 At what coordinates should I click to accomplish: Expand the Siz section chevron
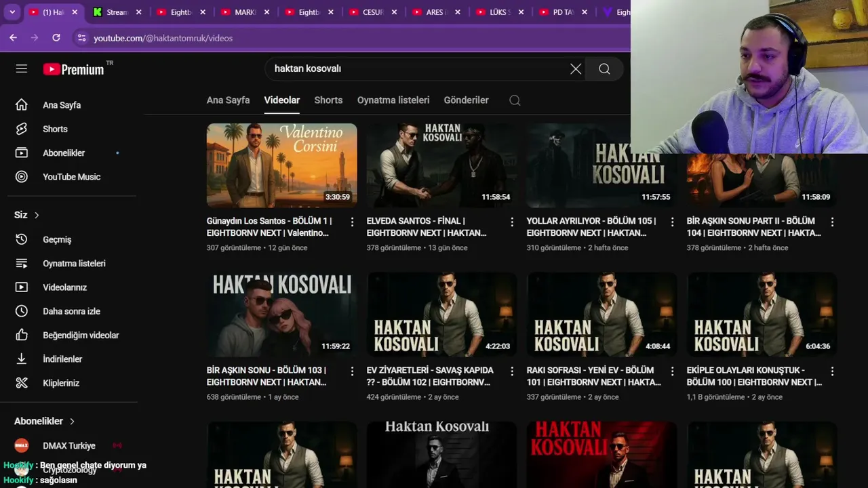click(x=37, y=215)
